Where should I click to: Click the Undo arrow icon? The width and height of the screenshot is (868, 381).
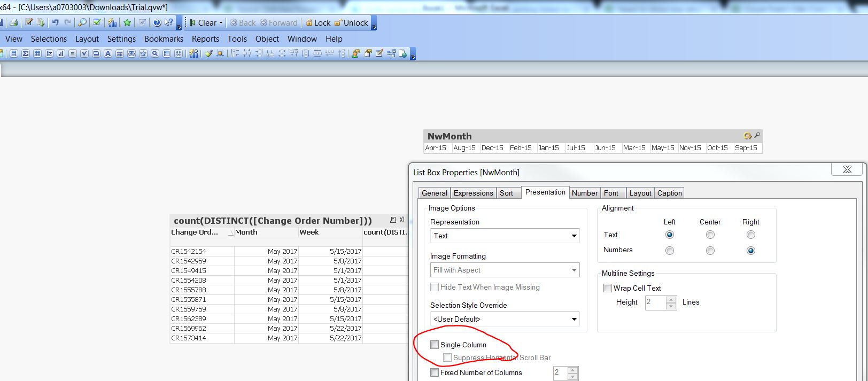point(55,22)
